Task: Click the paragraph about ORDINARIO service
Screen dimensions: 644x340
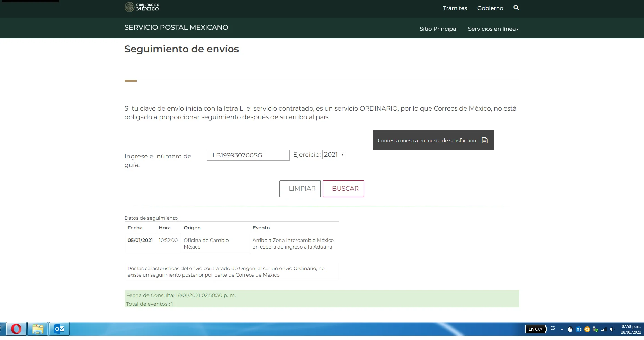Action: pos(320,113)
